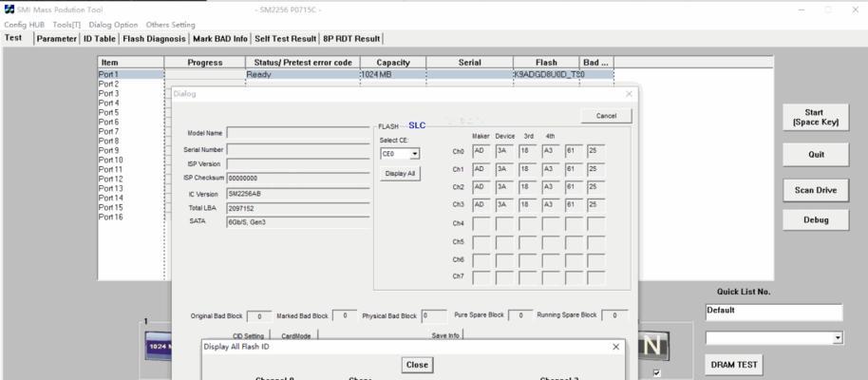
Task: Click the Original Bad Block value field
Action: 259,316
